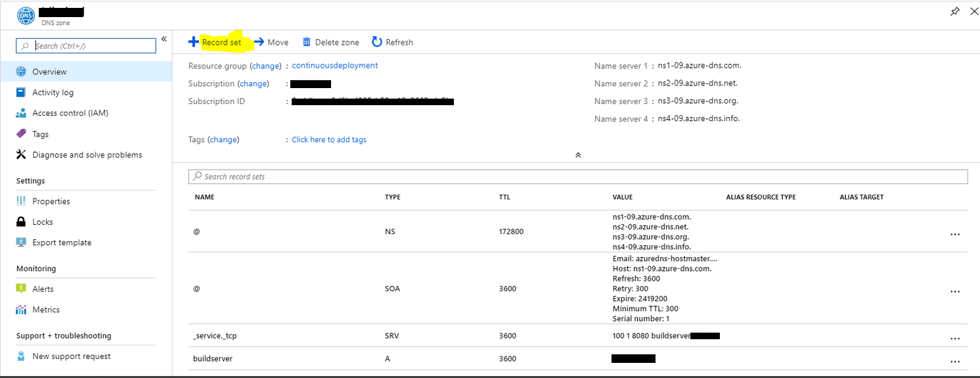980x378 pixels.
Task: Click the Move arrow icon
Action: (259, 42)
